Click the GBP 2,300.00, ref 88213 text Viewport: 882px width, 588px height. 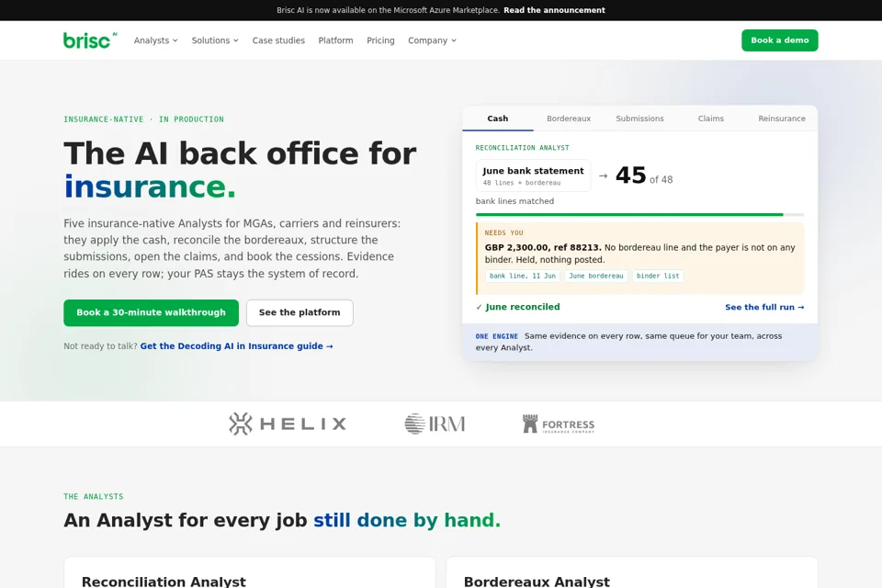pos(543,247)
